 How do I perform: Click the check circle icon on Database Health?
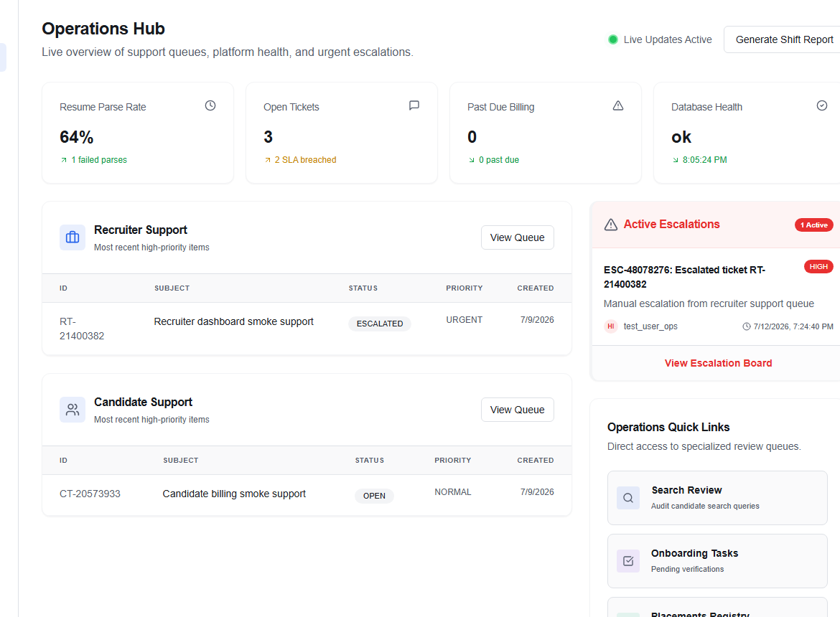click(822, 105)
